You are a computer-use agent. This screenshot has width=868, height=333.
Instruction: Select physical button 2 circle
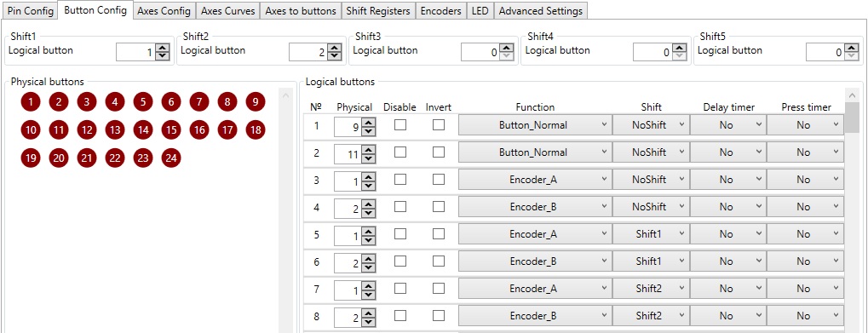coord(59,102)
